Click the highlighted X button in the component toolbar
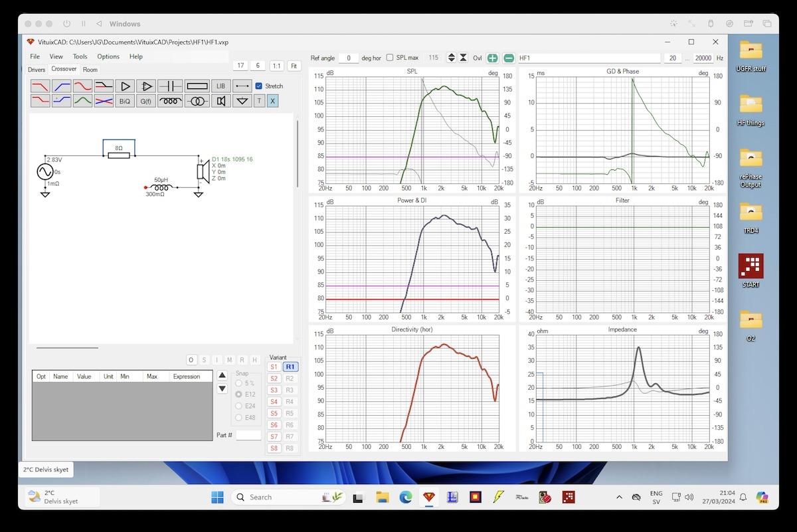This screenshot has width=797, height=532. (x=272, y=101)
